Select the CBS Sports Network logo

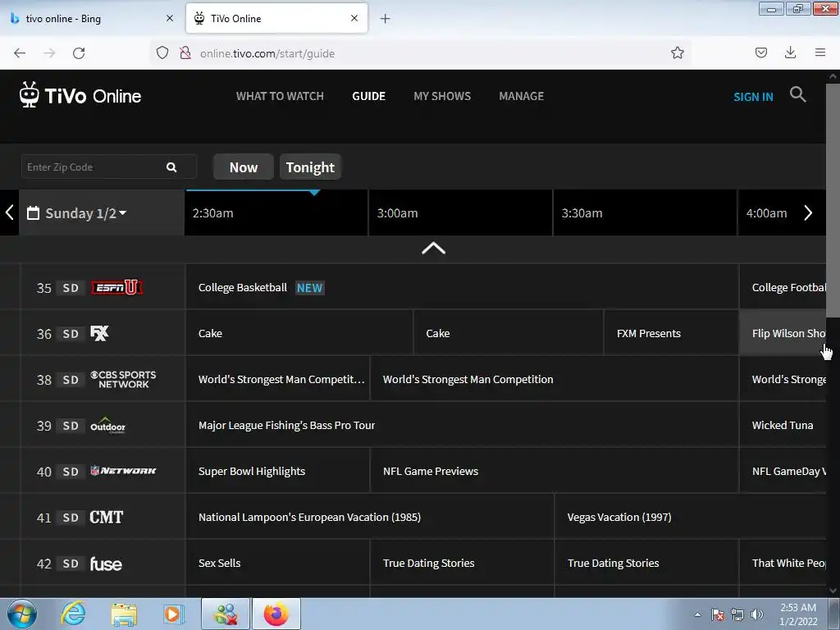click(x=123, y=379)
